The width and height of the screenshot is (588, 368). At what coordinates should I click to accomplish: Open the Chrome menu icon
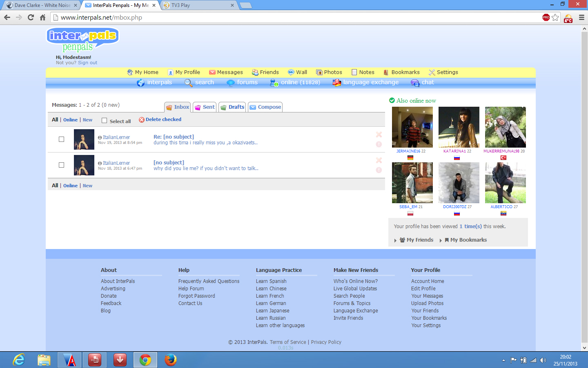(x=582, y=17)
